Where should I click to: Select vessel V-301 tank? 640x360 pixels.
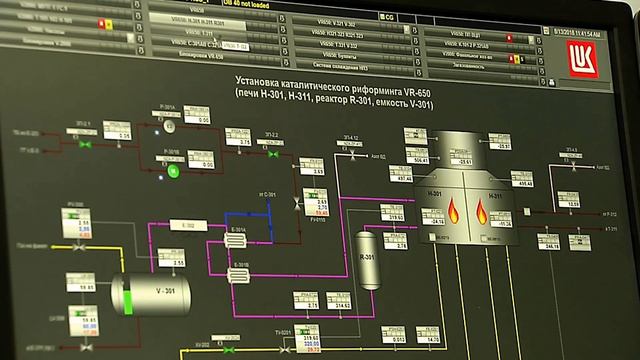152,294
